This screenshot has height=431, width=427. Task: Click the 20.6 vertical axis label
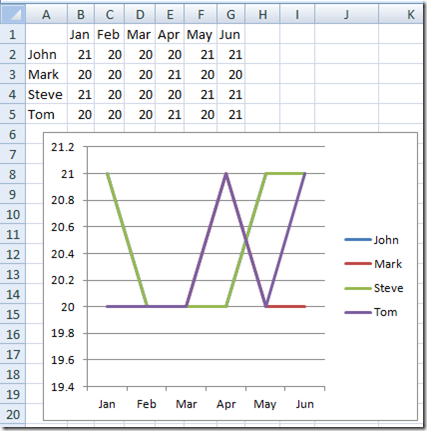tap(63, 227)
